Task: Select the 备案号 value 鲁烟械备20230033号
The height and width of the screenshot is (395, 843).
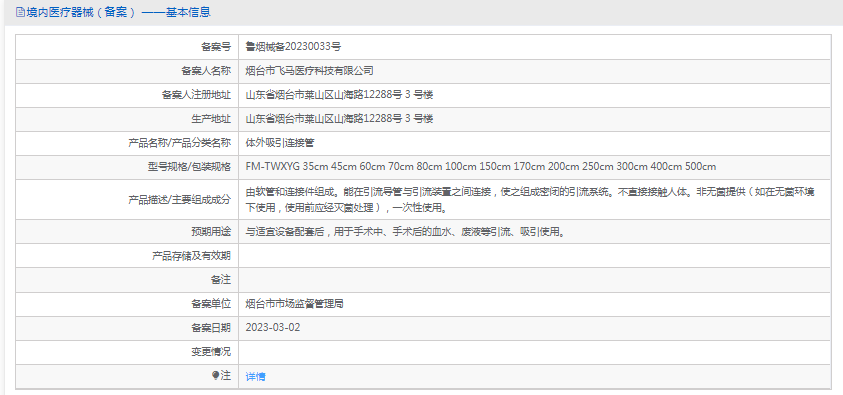Action: [293, 47]
